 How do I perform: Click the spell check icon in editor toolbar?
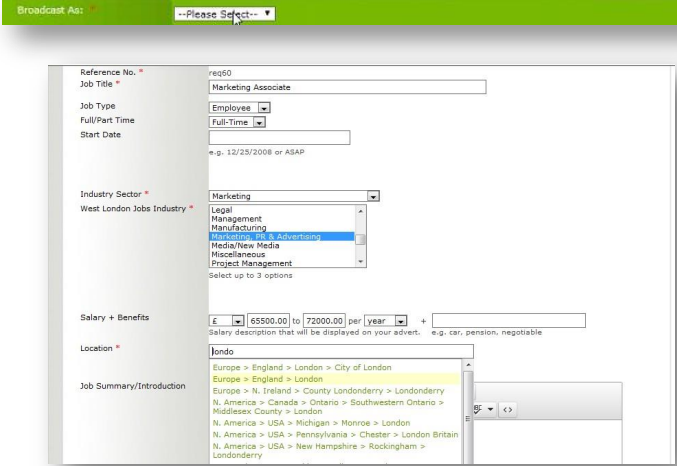coord(478,409)
